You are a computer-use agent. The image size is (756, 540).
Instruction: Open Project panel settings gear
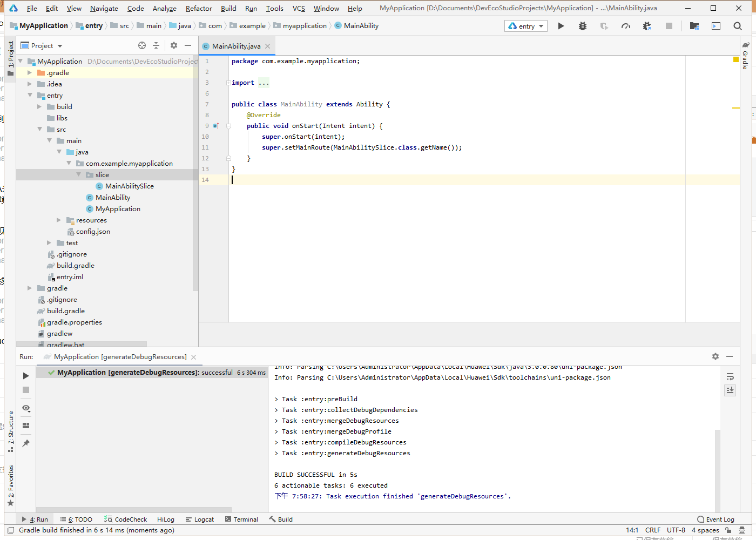pyautogui.click(x=174, y=46)
